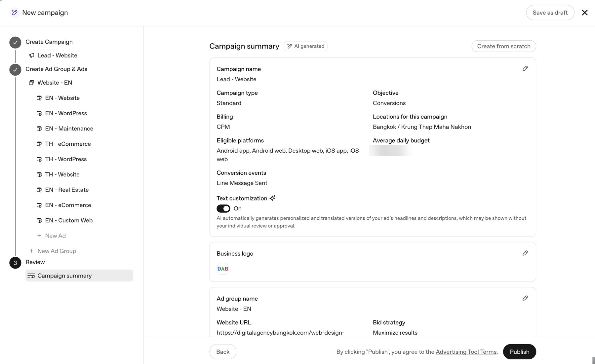
Task: Click the Save as draft button
Action: (550, 13)
